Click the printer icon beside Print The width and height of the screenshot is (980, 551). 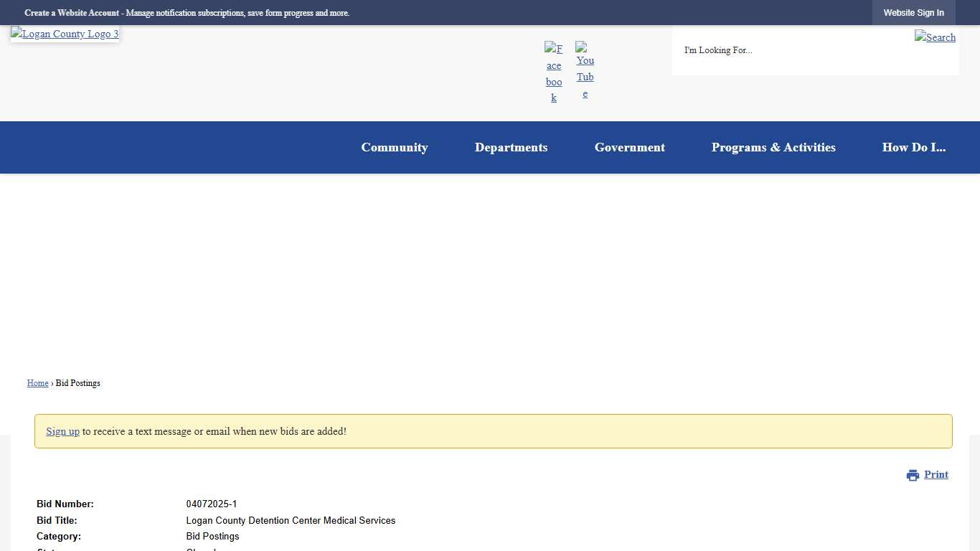[x=913, y=475]
